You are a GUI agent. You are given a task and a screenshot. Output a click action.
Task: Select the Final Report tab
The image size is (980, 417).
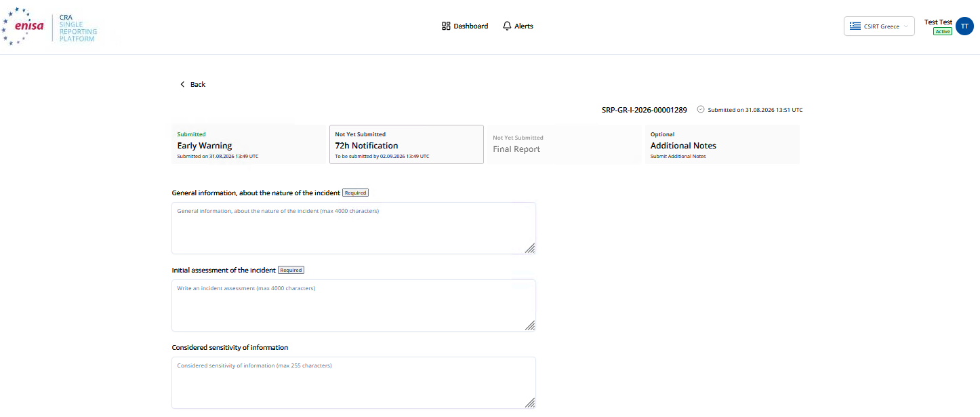click(x=564, y=144)
